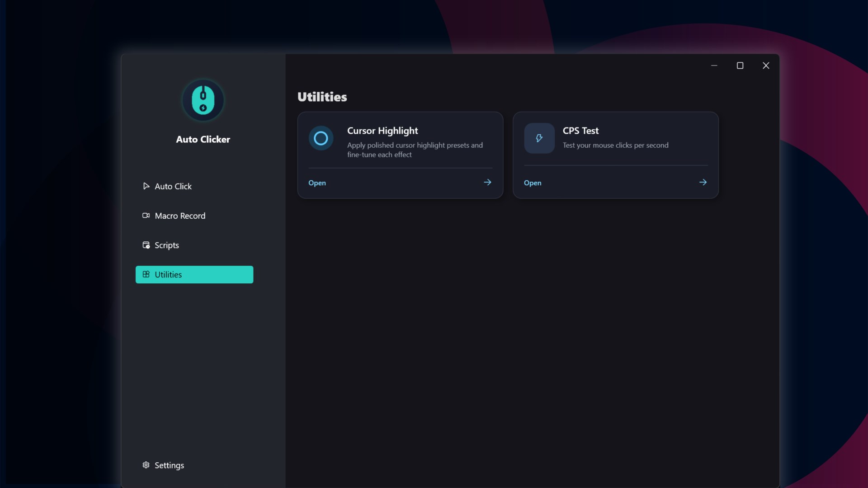The width and height of the screenshot is (868, 488).
Task: Click the Settings gear icon
Action: (146, 465)
